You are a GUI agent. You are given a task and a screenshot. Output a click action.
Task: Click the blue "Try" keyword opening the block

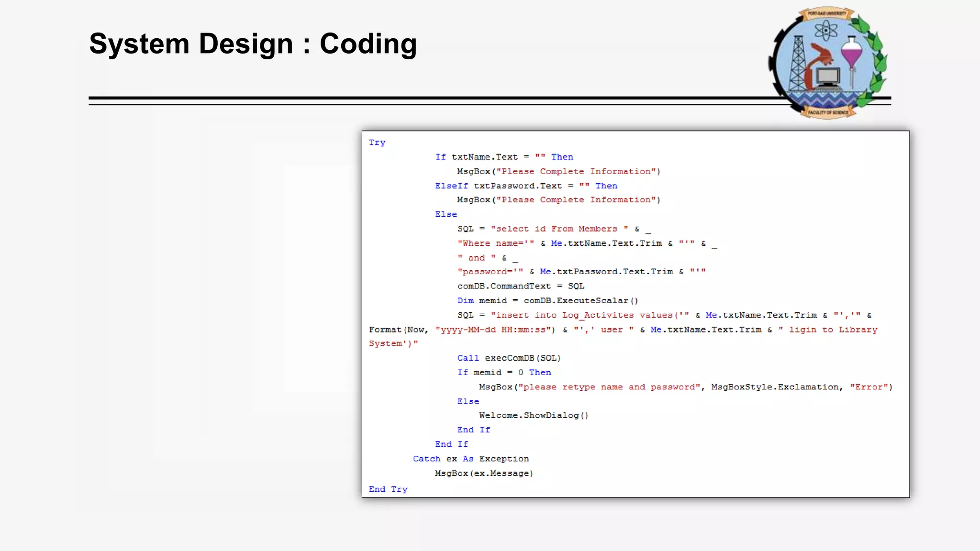(x=377, y=143)
